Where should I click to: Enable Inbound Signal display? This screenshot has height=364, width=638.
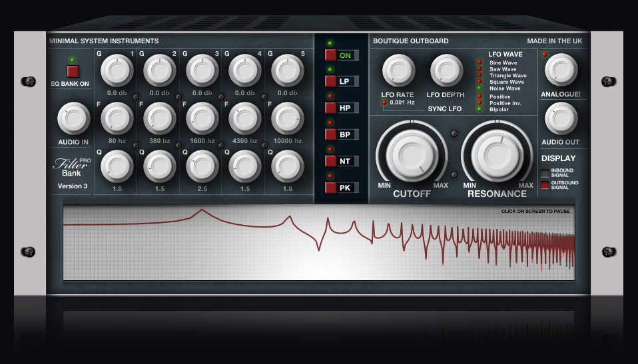[545, 173]
